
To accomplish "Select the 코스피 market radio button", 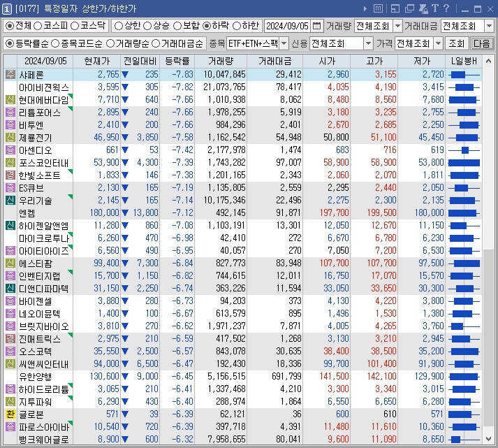I will 38,26.
